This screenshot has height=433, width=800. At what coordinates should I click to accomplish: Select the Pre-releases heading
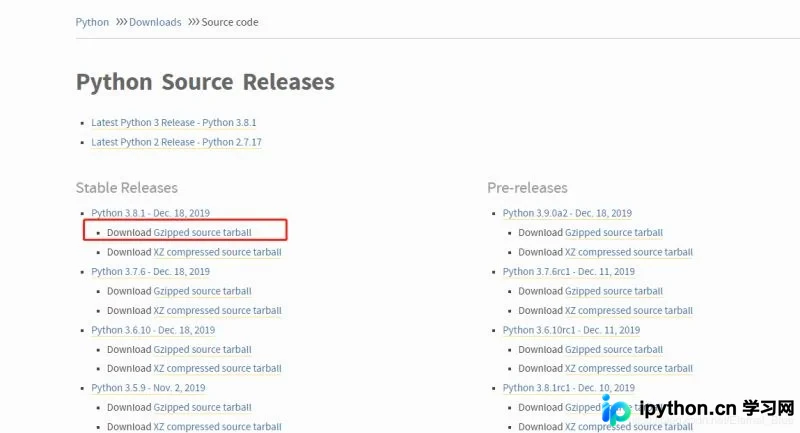click(527, 188)
